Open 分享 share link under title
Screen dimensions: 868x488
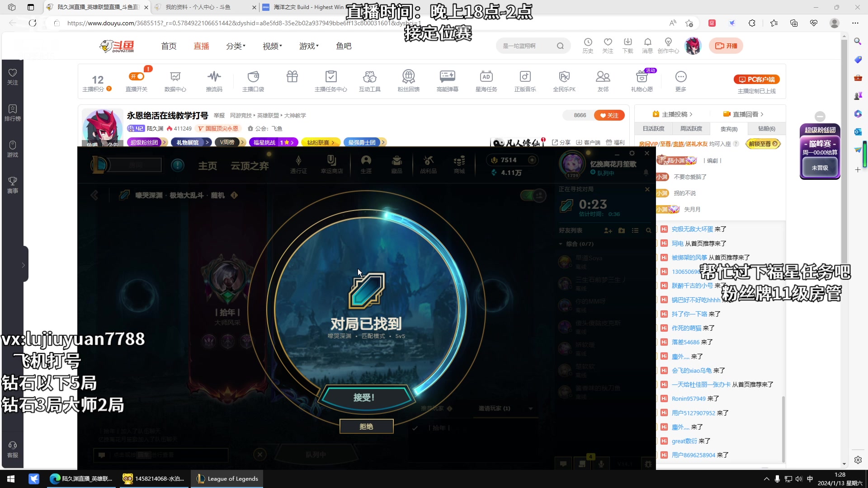click(561, 142)
